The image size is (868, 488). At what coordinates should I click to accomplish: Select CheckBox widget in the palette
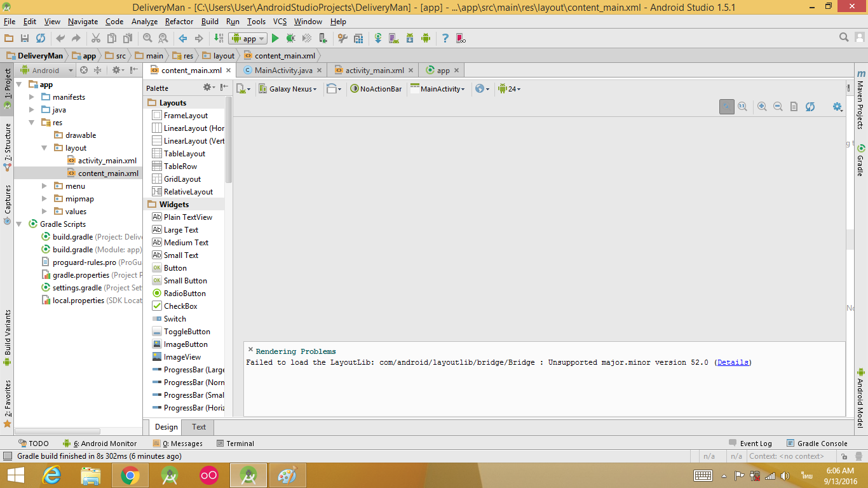click(x=175, y=306)
